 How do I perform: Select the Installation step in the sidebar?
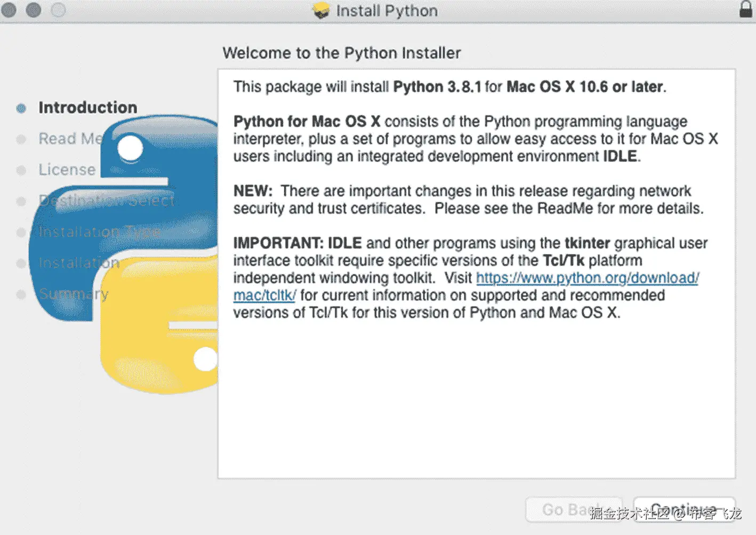pyautogui.click(x=78, y=263)
